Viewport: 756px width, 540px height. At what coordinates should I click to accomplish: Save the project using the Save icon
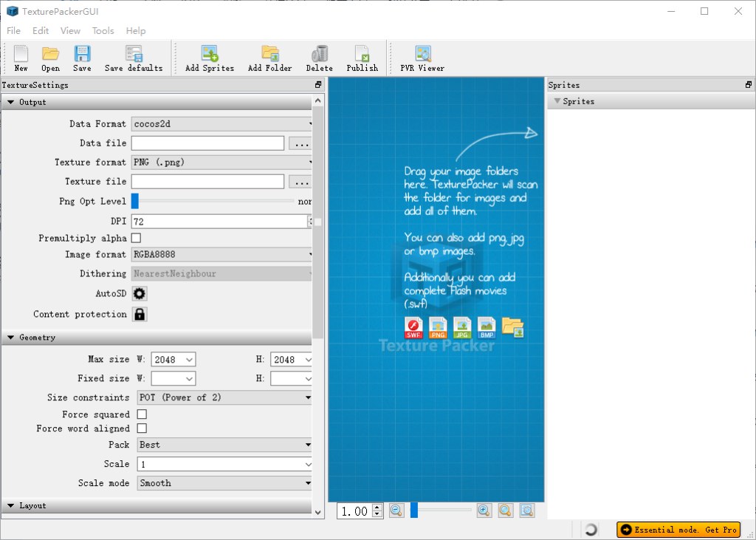(x=82, y=58)
